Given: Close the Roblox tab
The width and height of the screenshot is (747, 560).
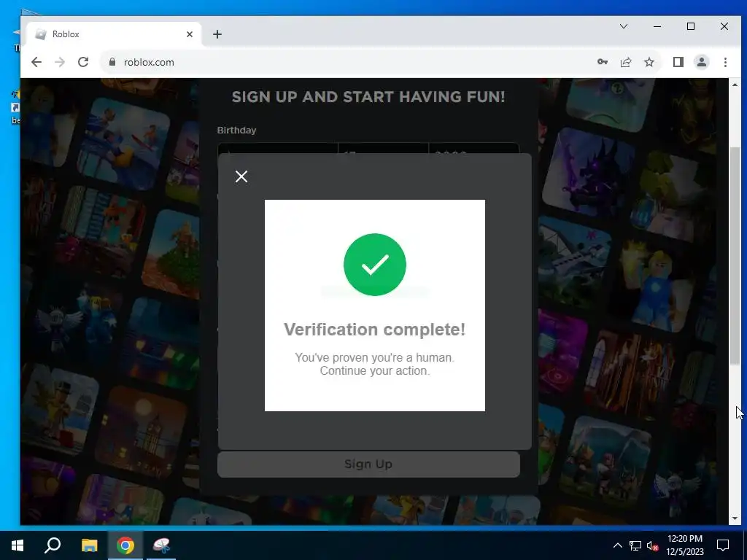Looking at the screenshot, I should point(190,34).
